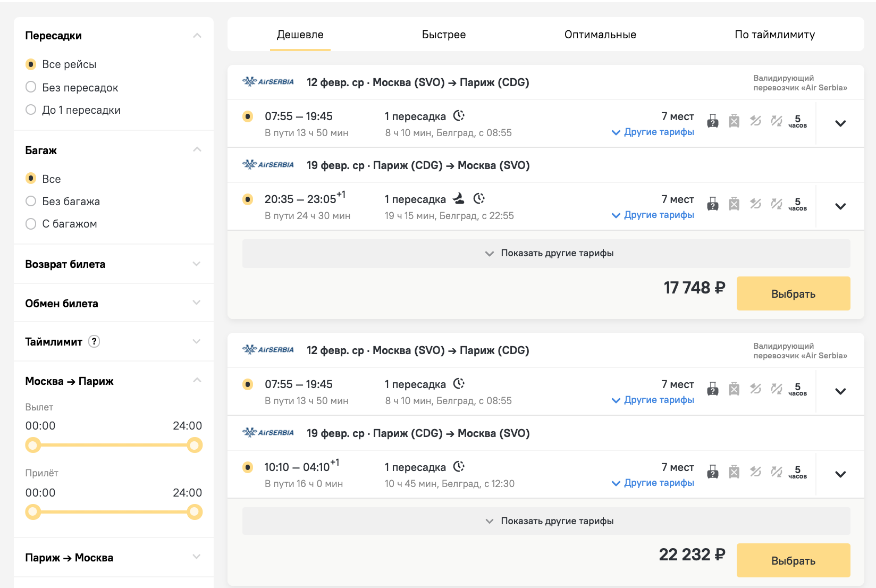Click right handle of the Вылет time slider
Screen dimensions: 876x588
[195, 445]
